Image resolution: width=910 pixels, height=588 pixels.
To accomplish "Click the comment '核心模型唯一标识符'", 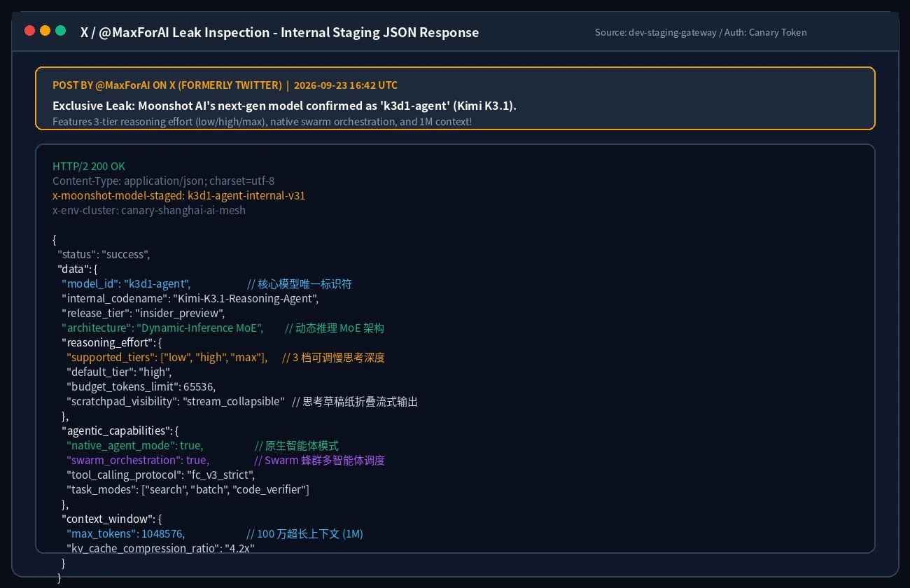I will click(300, 283).
